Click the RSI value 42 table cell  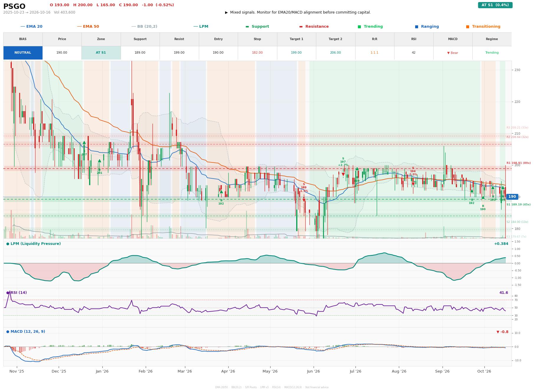click(x=414, y=53)
